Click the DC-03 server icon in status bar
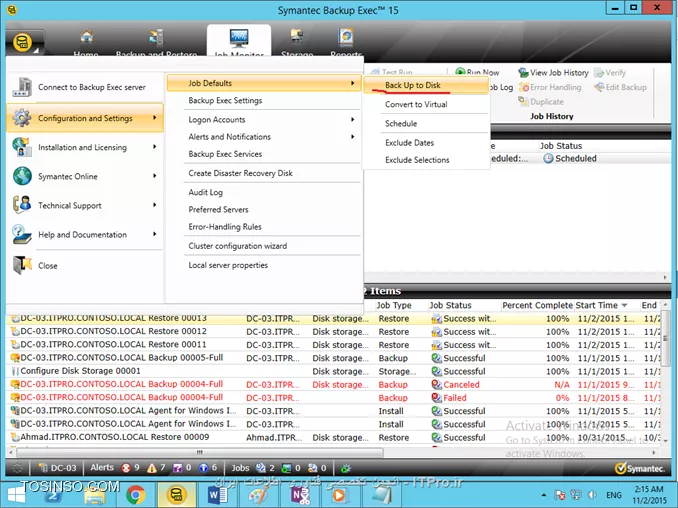This screenshot has width=678, height=508. (43, 468)
